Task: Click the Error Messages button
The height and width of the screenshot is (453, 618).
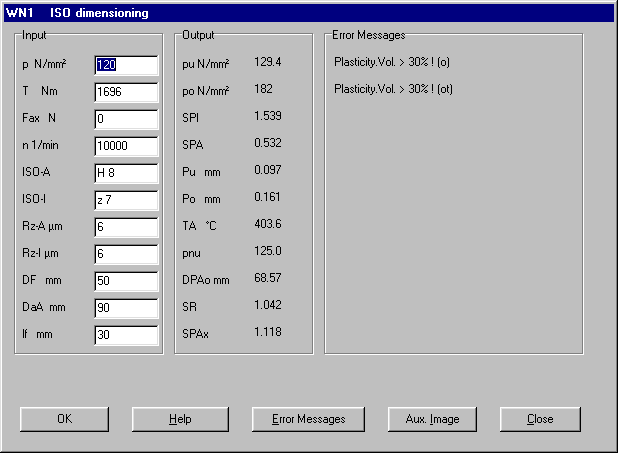Action: (x=308, y=419)
